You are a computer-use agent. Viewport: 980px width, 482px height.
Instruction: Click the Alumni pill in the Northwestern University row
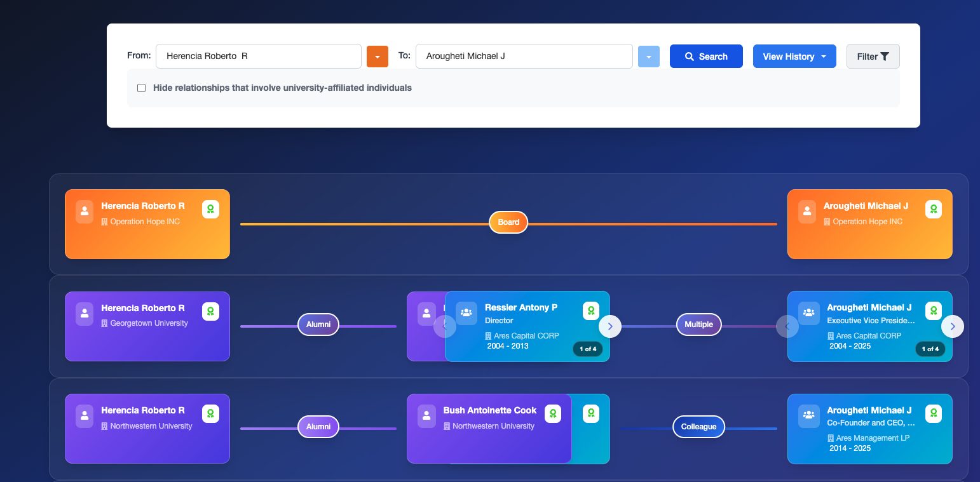click(x=318, y=427)
